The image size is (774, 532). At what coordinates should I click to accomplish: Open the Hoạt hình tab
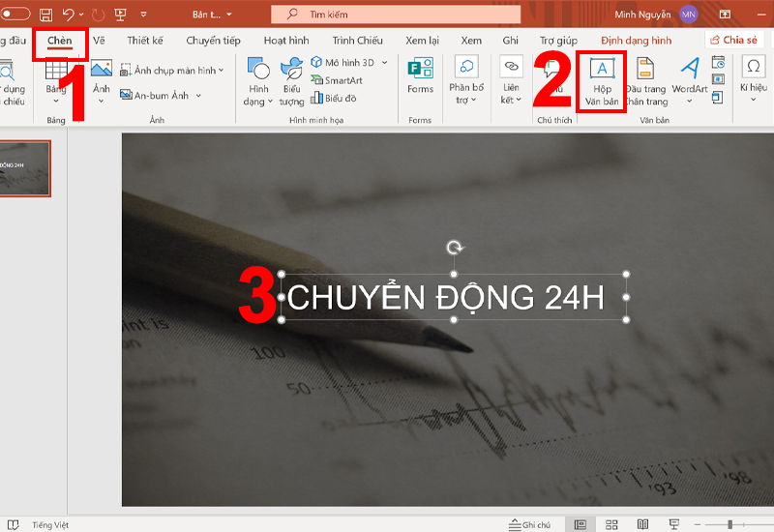coord(286,41)
